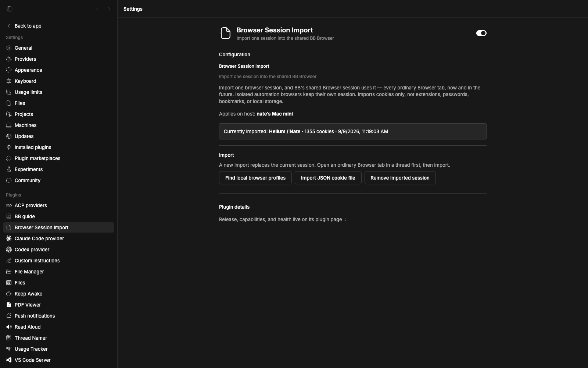Open the Thread Namer plugin settings
Screen dimensions: 588x368
(58, 338)
